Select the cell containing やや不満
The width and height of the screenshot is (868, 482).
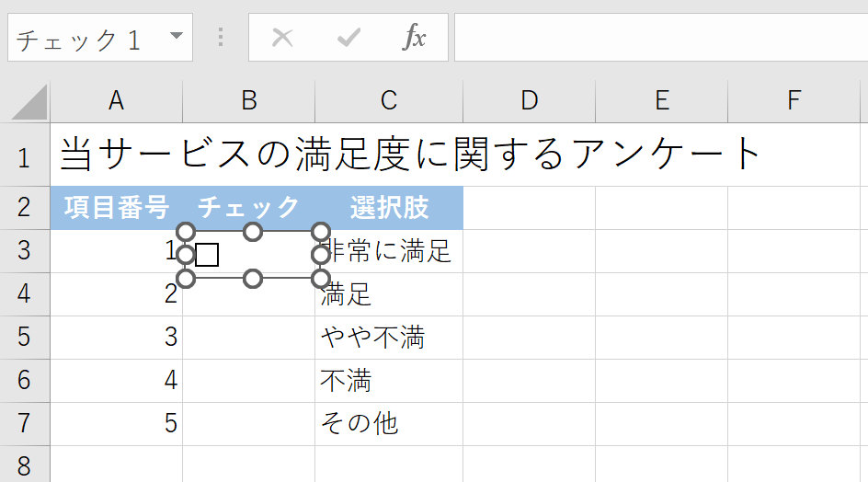(x=388, y=337)
